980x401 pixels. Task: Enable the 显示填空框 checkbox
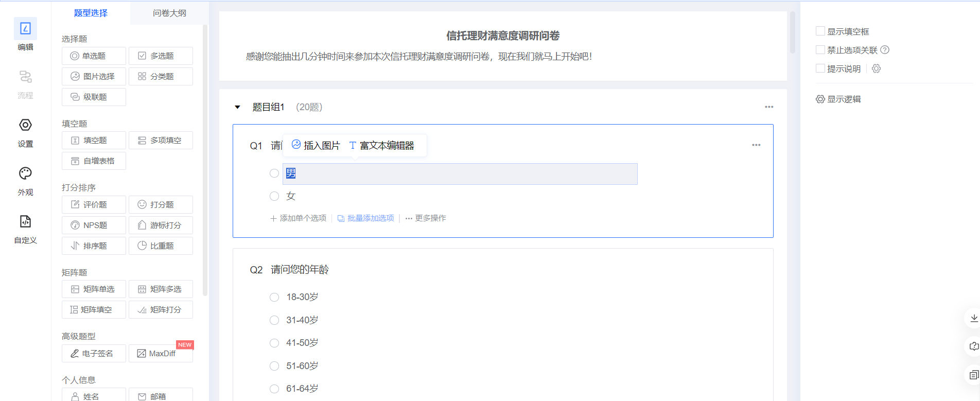[x=820, y=31]
